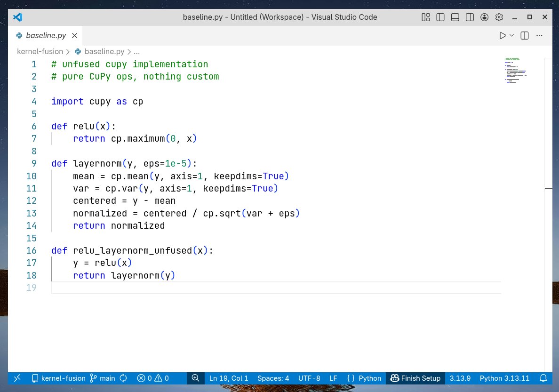Click line number 1 in the gutter
The image size is (559, 392).
[34, 64]
